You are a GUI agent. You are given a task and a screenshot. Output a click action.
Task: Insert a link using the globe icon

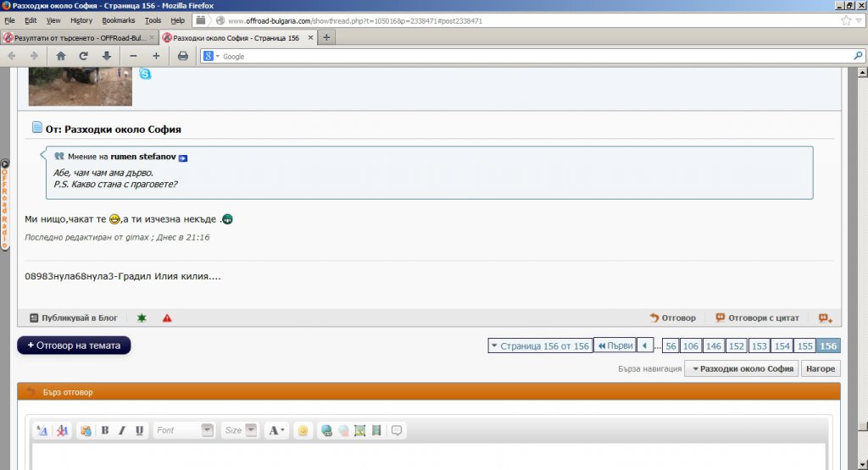pyautogui.click(x=326, y=430)
